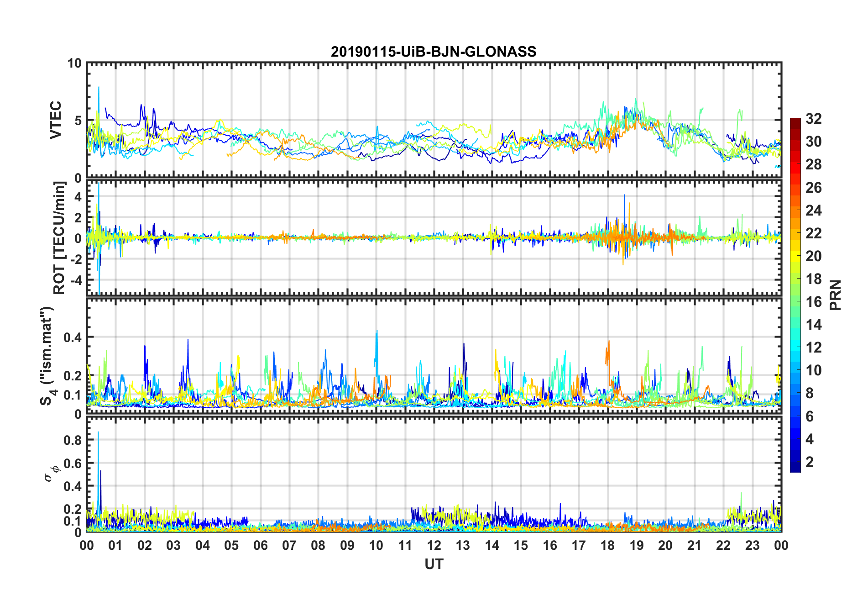This screenshot has width=868, height=590.
Task: Click the UT axis hour label 17
Action: pos(579,545)
